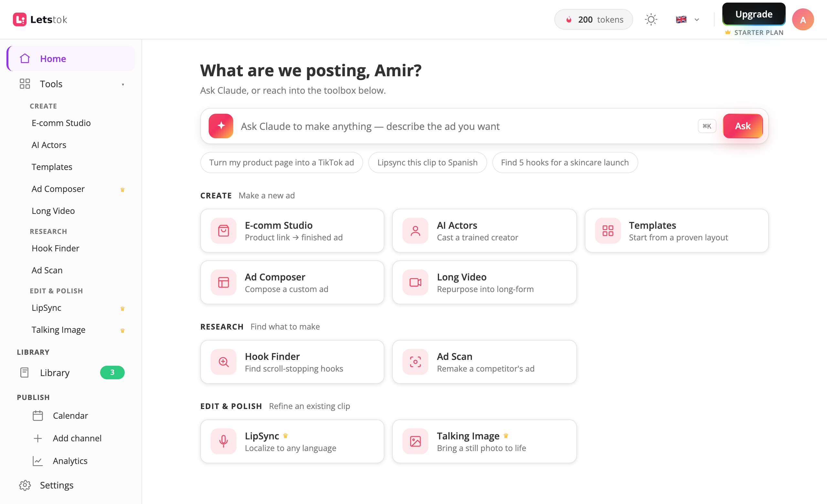Click 'Repurpose into long-form' text

point(485,289)
